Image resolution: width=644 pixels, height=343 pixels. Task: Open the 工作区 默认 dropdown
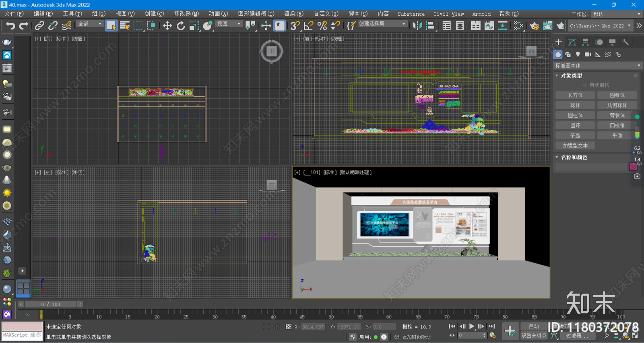click(616, 14)
